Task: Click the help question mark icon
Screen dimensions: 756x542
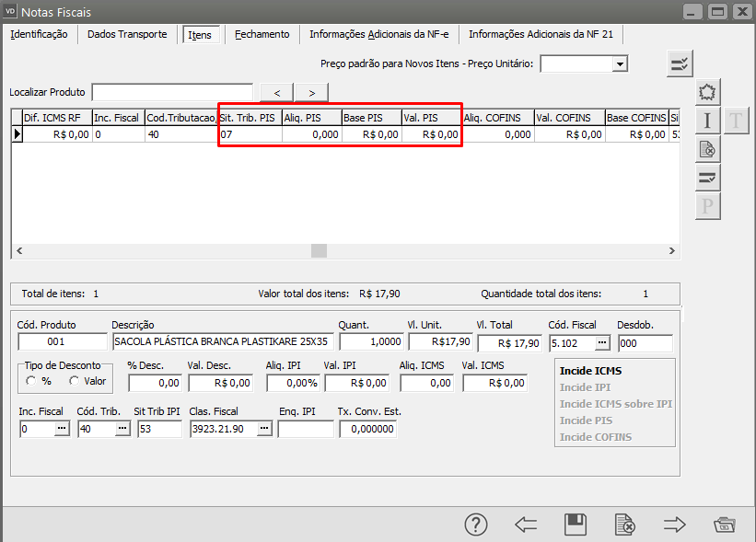Action: click(x=475, y=525)
